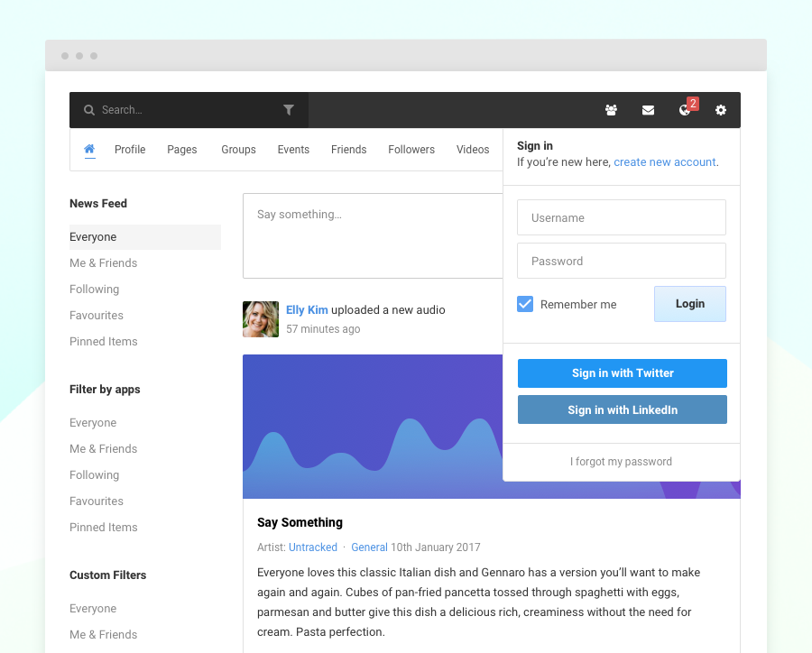Sign in with Twitter

tap(623, 373)
